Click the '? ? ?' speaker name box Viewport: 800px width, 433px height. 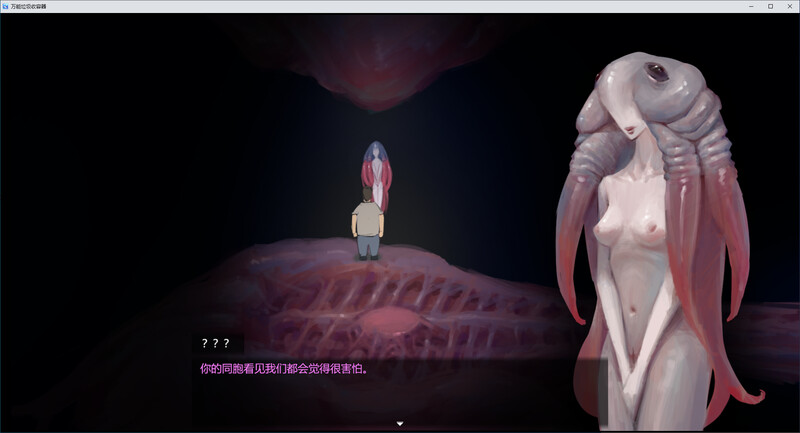click(218, 344)
